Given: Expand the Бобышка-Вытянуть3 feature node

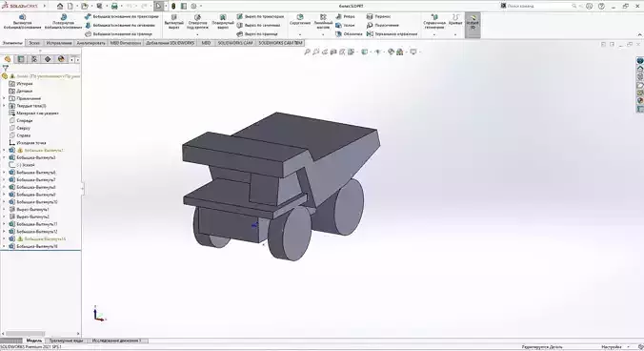Looking at the screenshot, I should 4,157.
